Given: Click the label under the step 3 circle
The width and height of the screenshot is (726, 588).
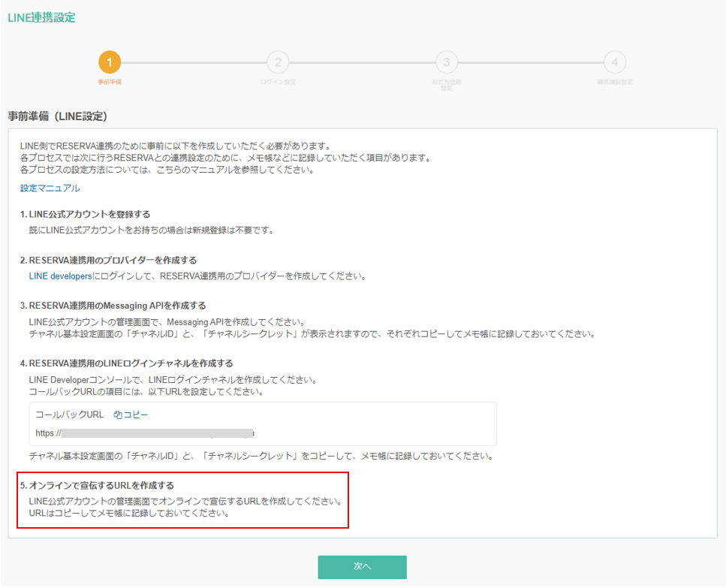Looking at the screenshot, I should (x=446, y=84).
